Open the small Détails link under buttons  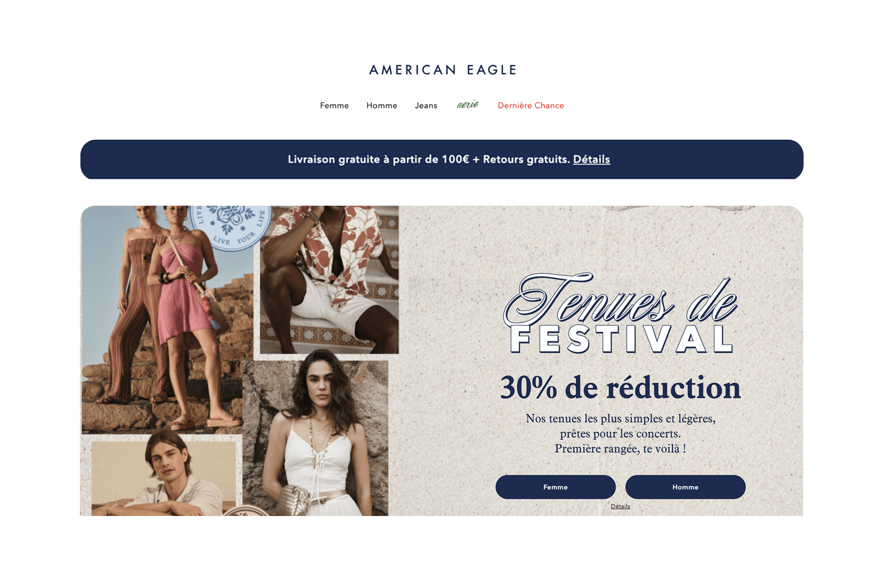click(621, 506)
